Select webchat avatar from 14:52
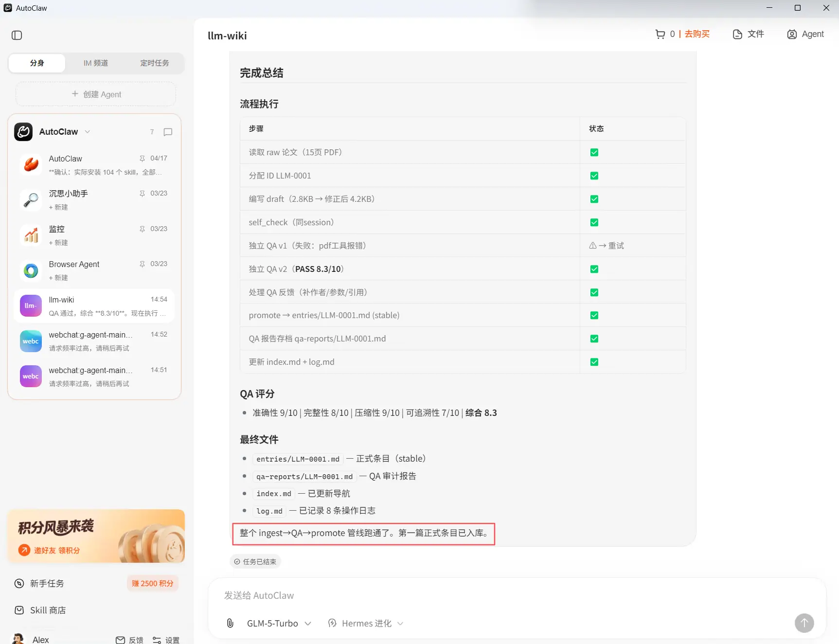The width and height of the screenshot is (839, 644). coord(31,341)
